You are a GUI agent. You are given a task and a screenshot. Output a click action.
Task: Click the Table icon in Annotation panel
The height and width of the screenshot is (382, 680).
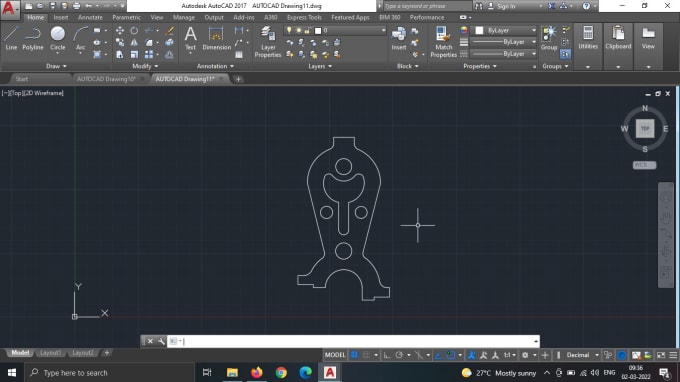(239, 54)
